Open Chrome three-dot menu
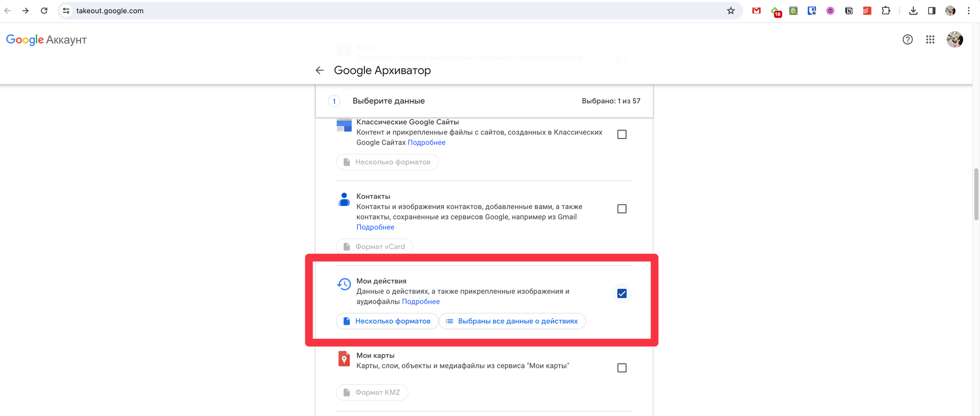This screenshot has width=980, height=416. click(x=969, y=11)
